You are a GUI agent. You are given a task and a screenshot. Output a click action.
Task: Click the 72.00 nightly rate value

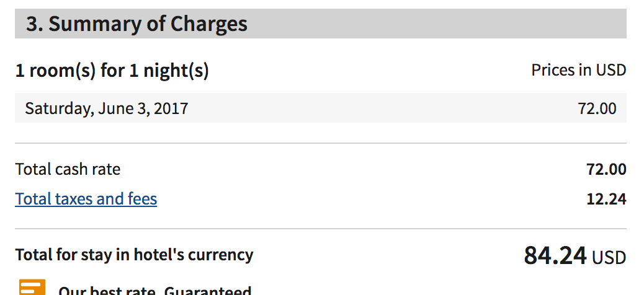point(597,108)
